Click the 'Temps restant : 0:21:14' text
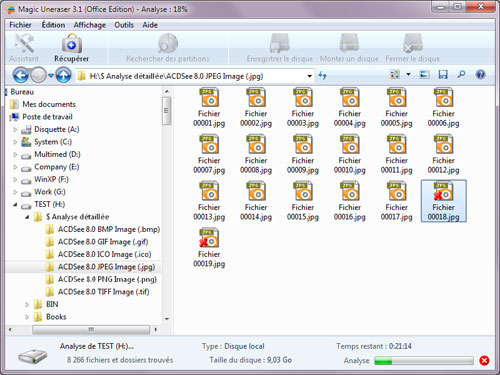The height and width of the screenshot is (375, 500). point(374,346)
